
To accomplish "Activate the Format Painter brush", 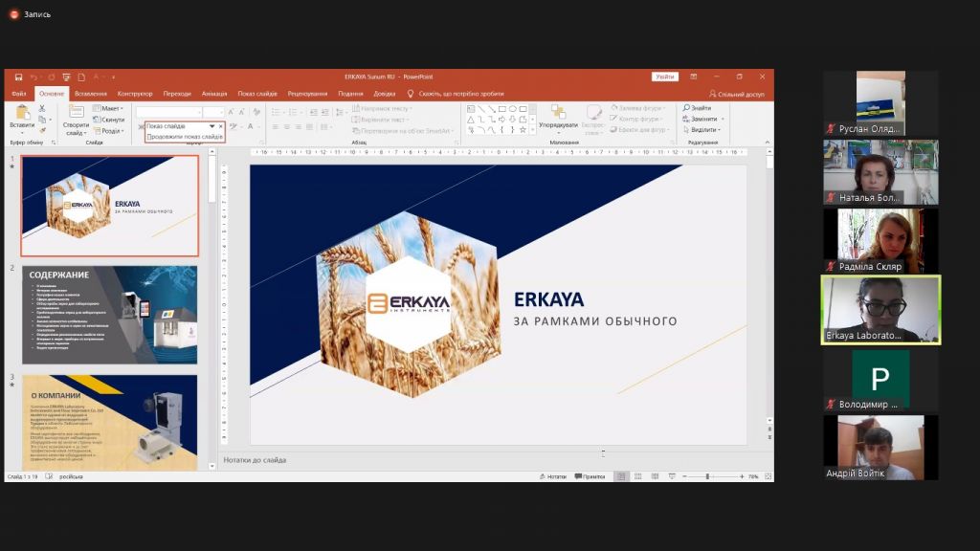I will (x=42, y=130).
